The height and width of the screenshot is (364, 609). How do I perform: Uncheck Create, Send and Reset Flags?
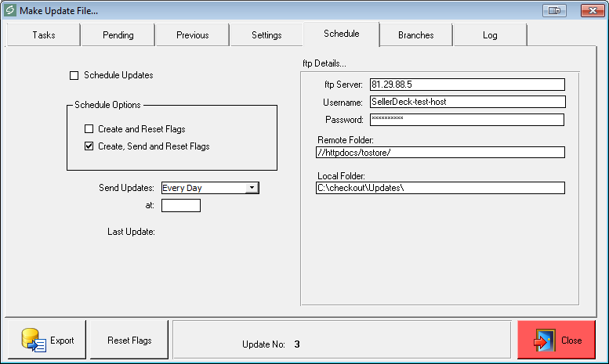pos(89,146)
